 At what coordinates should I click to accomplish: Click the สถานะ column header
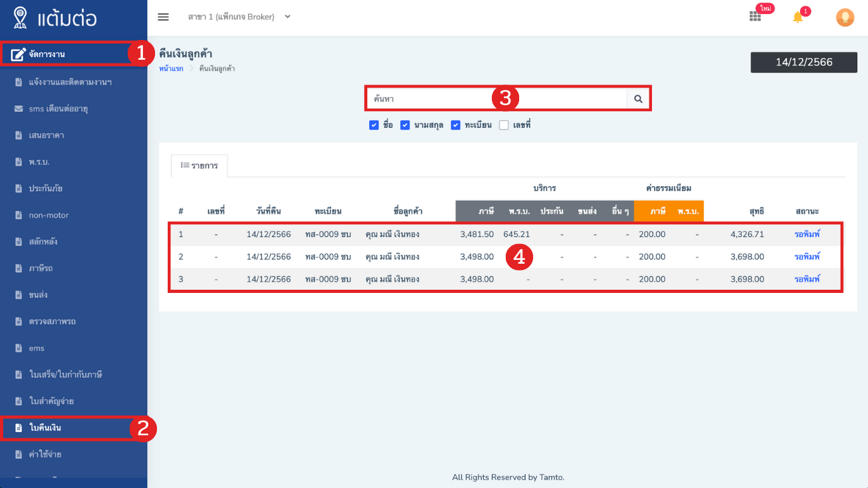807,211
